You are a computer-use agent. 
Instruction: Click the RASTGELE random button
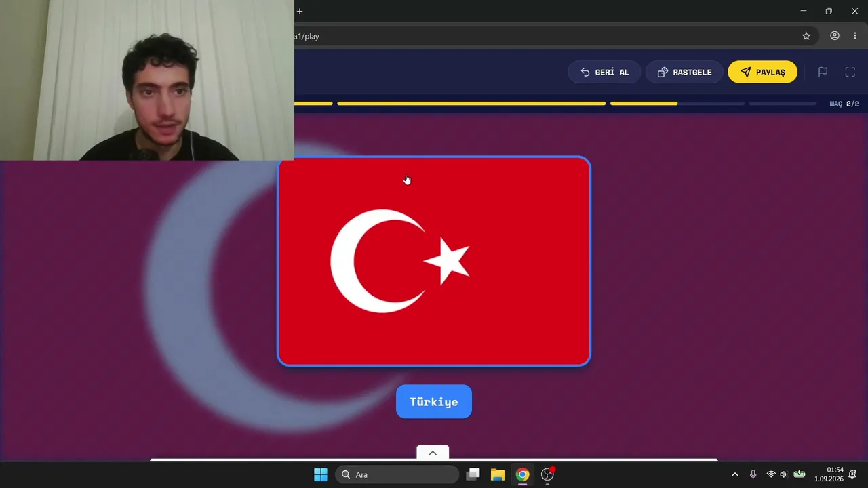click(x=684, y=72)
